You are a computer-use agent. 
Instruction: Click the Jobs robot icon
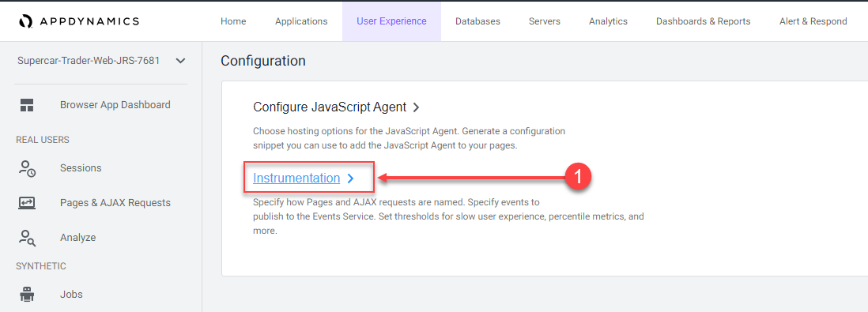point(27,295)
